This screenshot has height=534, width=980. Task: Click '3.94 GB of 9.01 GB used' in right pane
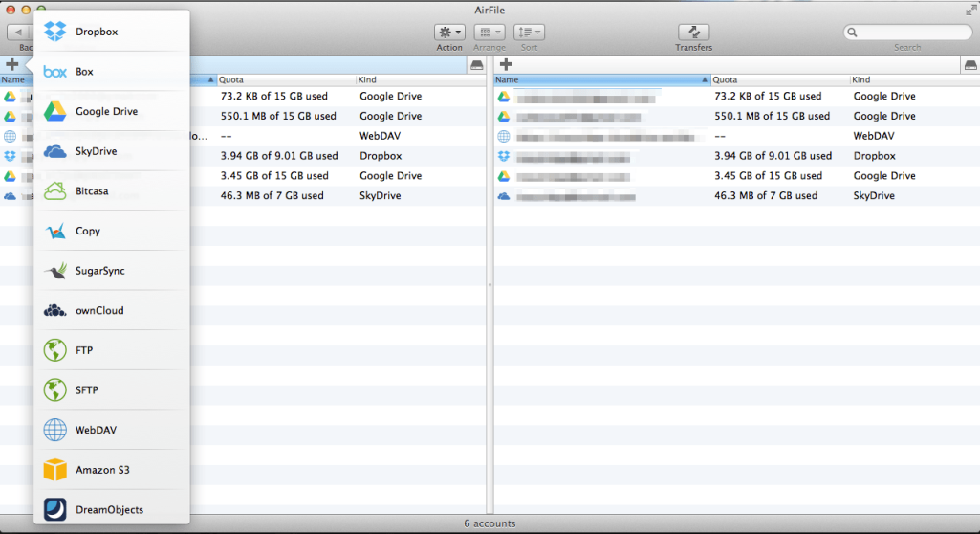(773, 156)
